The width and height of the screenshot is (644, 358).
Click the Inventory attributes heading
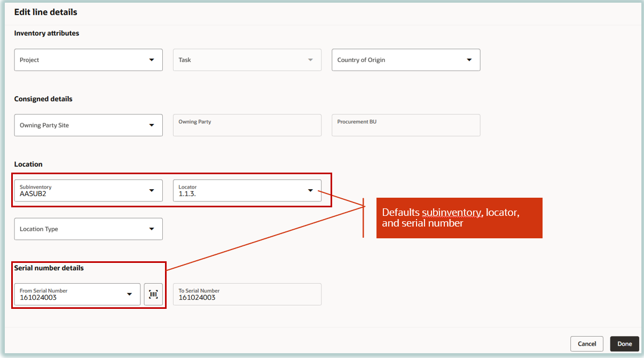click(x=46, y=33)
